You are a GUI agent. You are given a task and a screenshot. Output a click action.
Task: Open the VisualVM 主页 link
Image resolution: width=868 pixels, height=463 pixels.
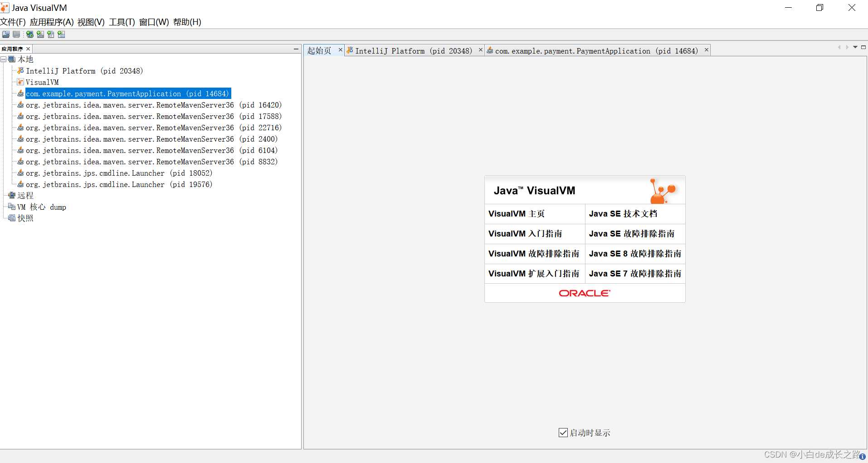(x=517, y=214)
